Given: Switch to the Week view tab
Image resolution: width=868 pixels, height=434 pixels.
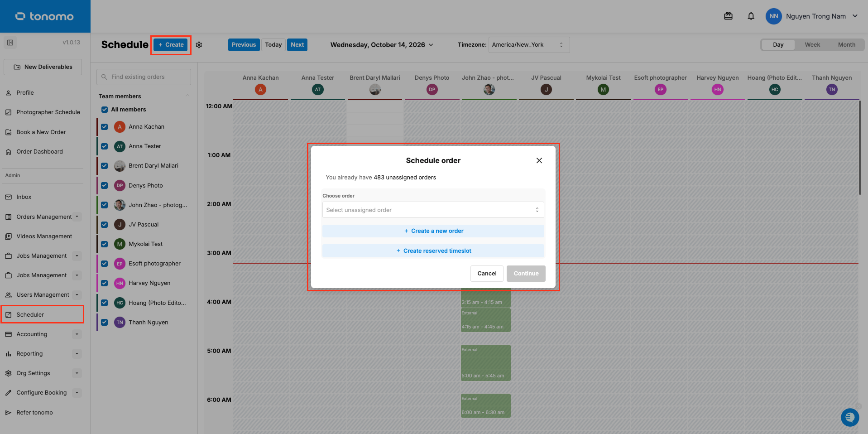Looking at the screenshot, I should 812,45.
